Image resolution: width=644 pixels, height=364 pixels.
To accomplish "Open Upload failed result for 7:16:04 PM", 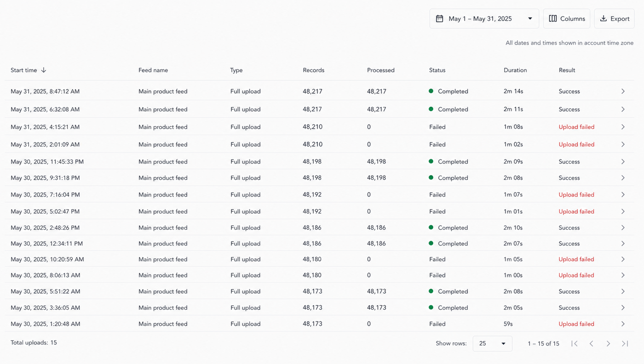I will point(576,195).
